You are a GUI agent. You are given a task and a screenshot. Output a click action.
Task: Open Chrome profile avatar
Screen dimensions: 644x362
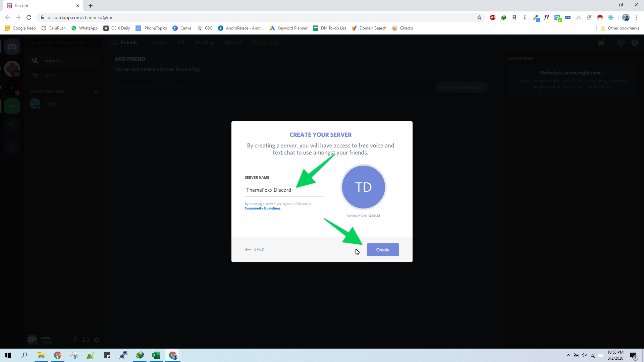[626, 17]
